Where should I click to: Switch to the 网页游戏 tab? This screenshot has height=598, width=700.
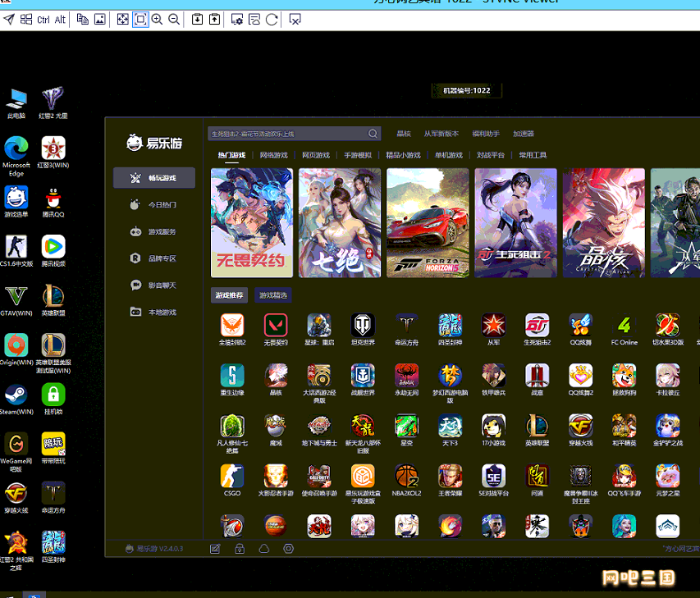316,155
